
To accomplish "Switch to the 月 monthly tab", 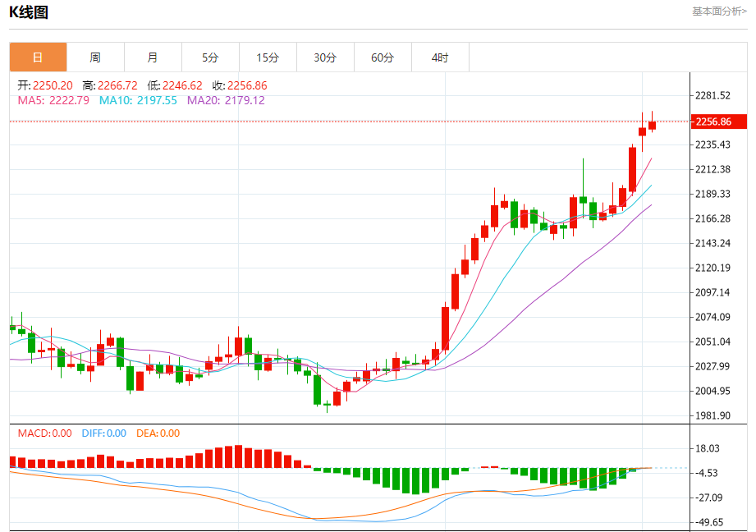I will tap(153, 57).
